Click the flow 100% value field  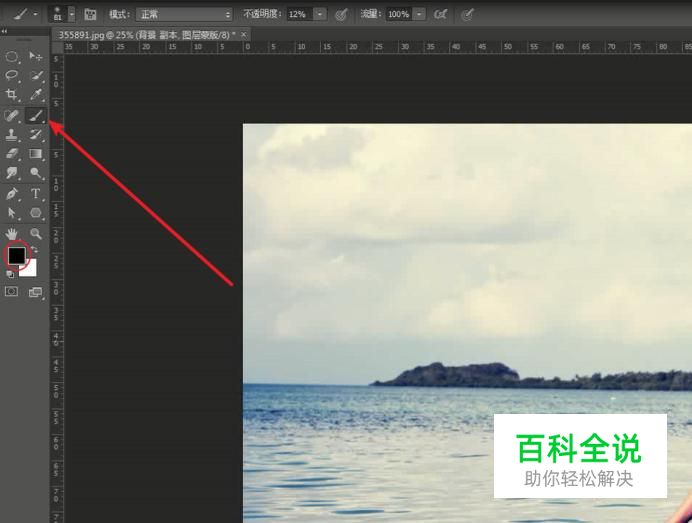coord(397,15)
